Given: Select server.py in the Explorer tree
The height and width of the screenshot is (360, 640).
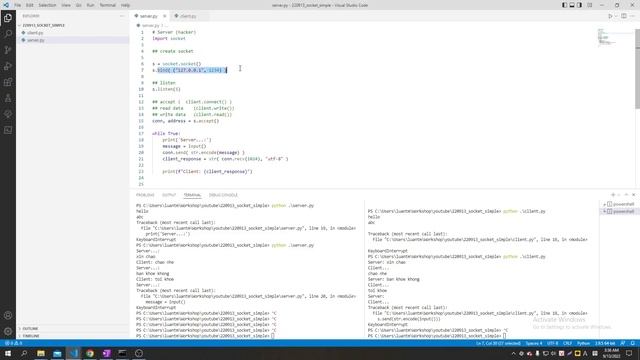Looking at the screenshot, I should [x=36, y=40].
